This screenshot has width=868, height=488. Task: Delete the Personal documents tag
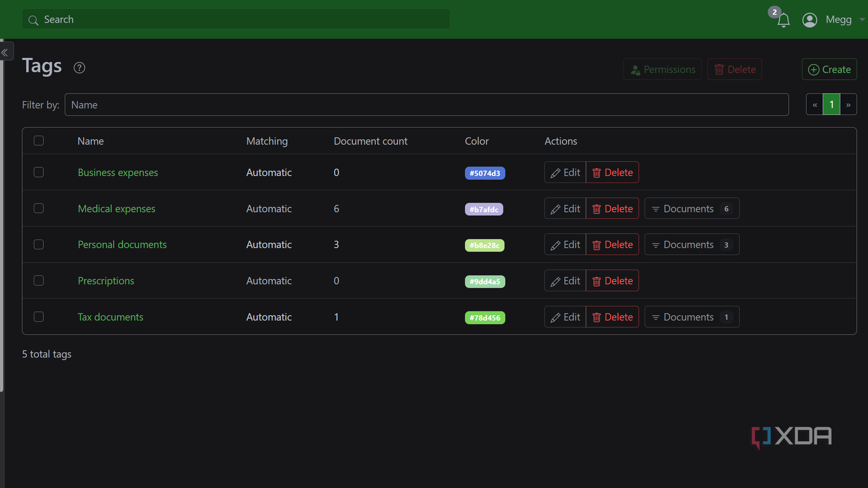click(612, 245)
